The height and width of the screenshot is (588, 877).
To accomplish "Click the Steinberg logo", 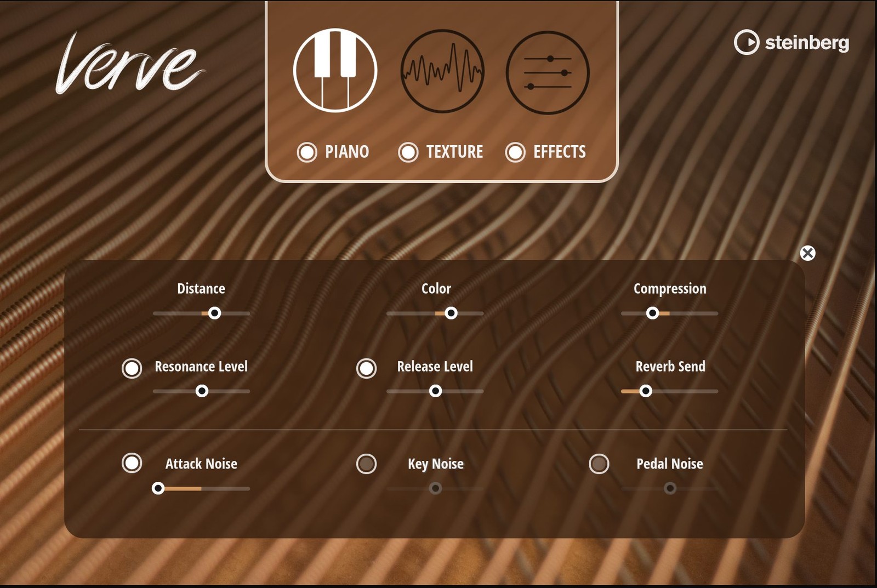I will pyautogui.click(x=791, y=42).
